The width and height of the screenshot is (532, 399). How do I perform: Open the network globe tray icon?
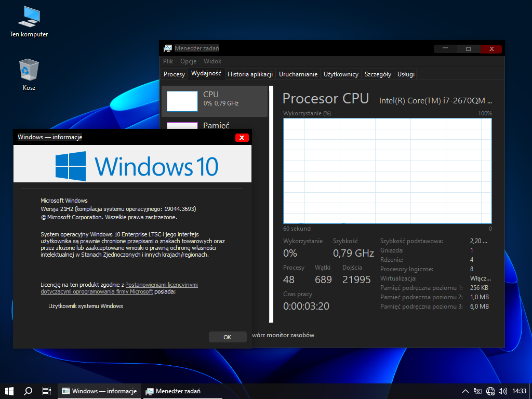pos(490,391)
